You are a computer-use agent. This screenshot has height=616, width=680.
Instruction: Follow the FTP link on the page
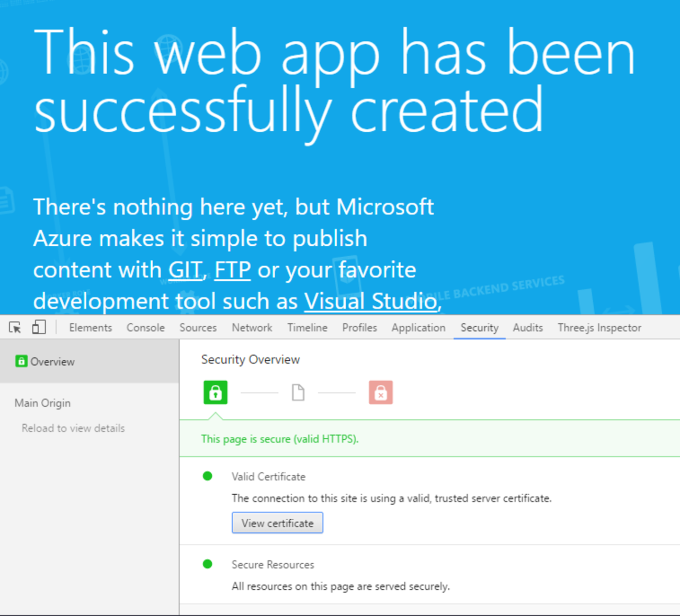pos(233,270)
